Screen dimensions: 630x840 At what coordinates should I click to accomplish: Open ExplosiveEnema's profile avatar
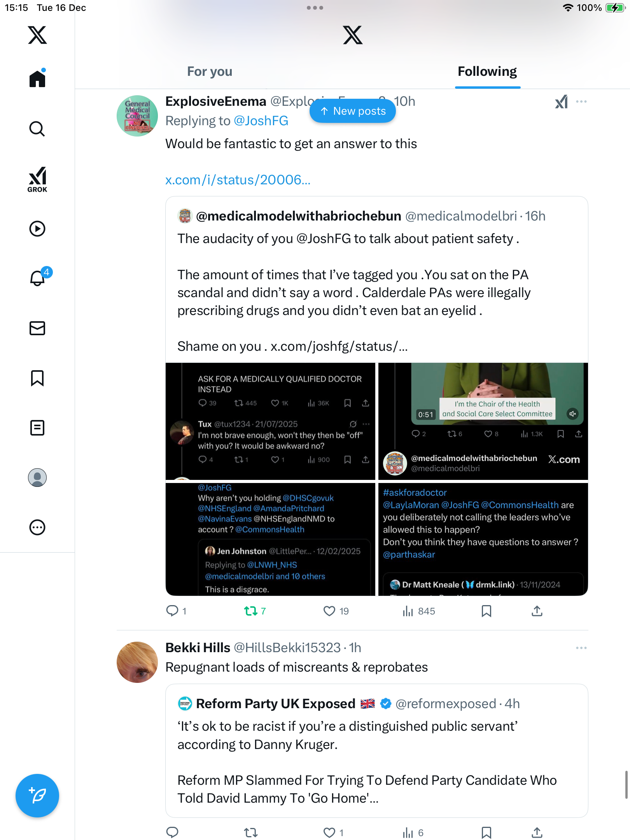[137, 116]
